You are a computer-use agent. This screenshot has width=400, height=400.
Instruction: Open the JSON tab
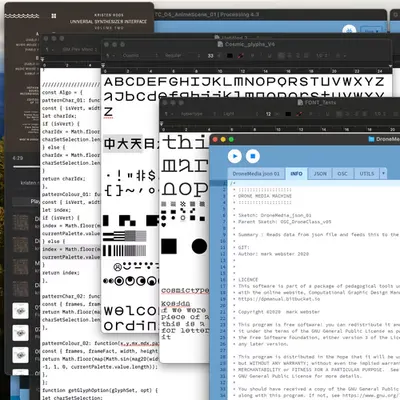[320, 174]
